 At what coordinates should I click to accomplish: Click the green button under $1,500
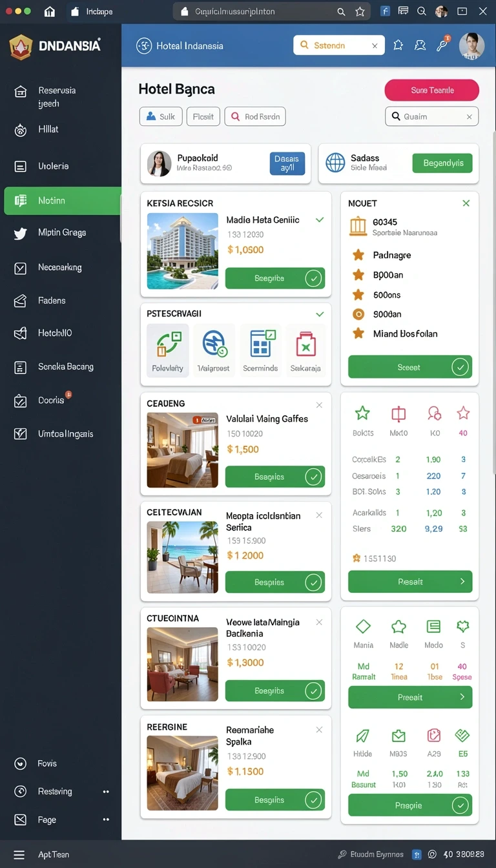click(x=275, y=477)
